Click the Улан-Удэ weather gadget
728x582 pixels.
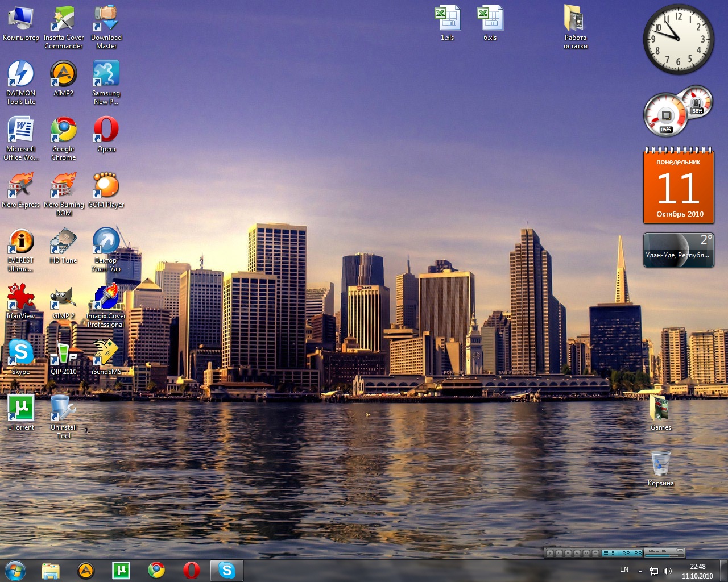point(678,250)
